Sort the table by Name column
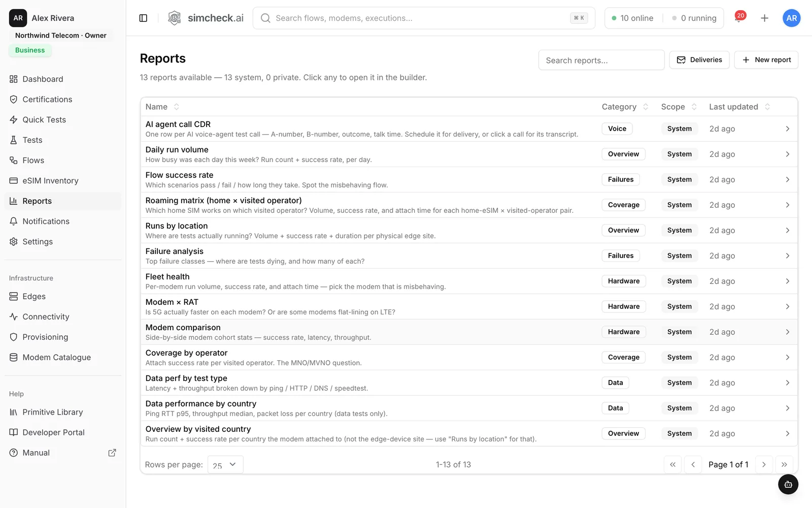The image size is (812, 508). (162, 107)
